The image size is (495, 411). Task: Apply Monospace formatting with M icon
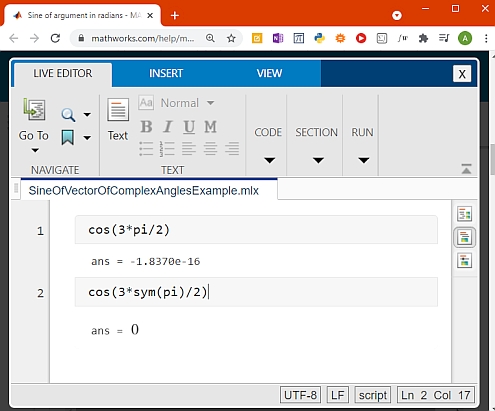click(x=210, y=127)
